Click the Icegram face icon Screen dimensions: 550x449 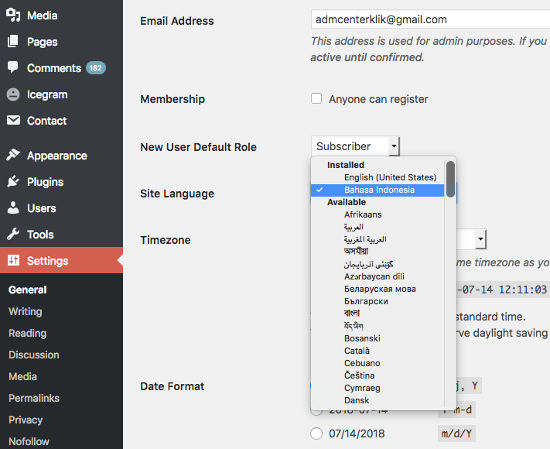tap(13, 94)
